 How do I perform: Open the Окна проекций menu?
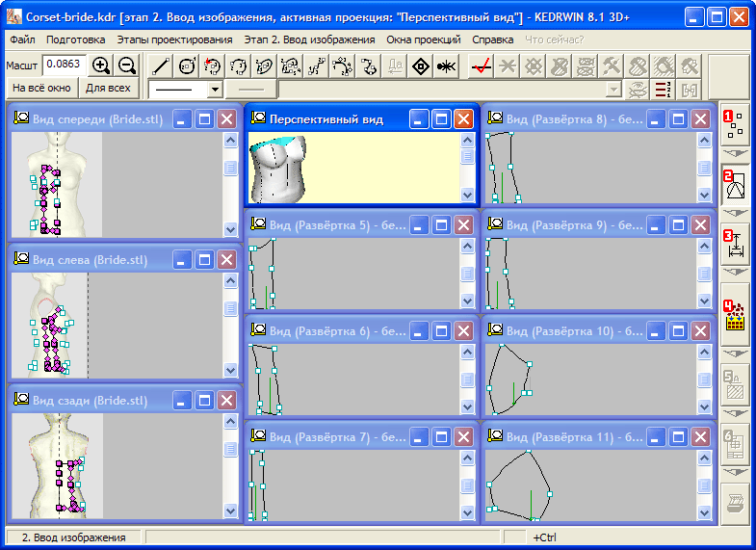pos(423,40)
